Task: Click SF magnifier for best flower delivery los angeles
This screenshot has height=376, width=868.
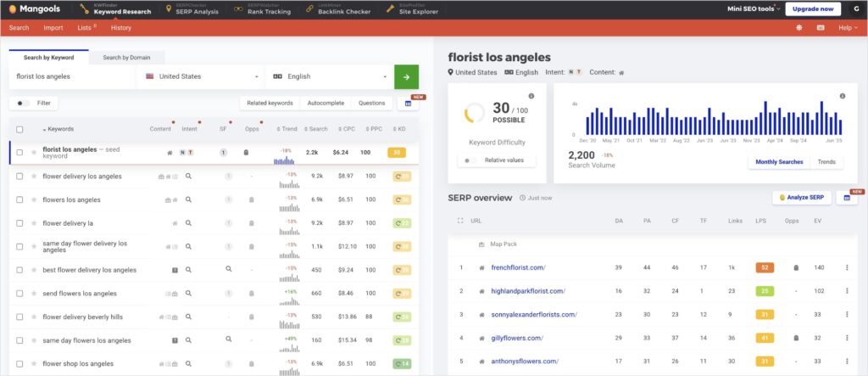Action: 228,269
